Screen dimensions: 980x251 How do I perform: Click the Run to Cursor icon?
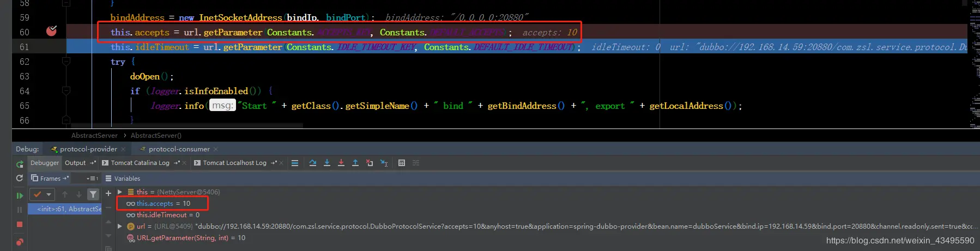pos(384,163)
